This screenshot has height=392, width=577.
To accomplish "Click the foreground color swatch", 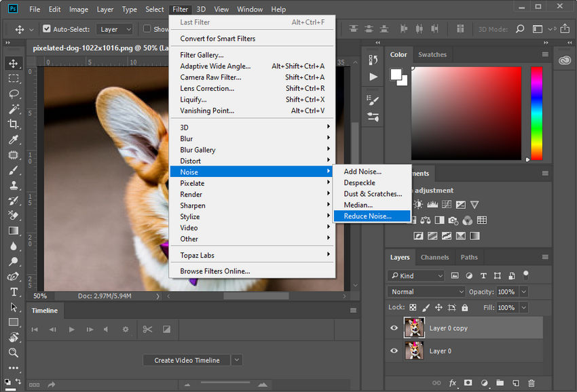I will (x=396, y=75).
